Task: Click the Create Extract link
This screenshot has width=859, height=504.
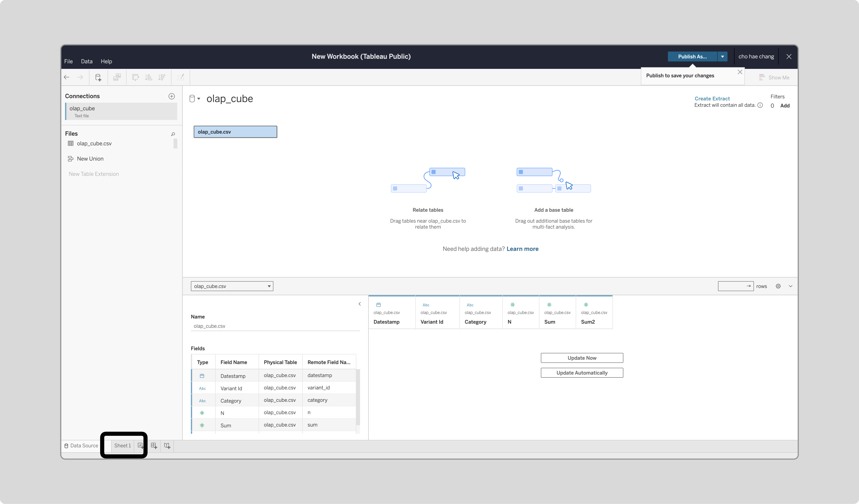Action: tap(712, 99)
